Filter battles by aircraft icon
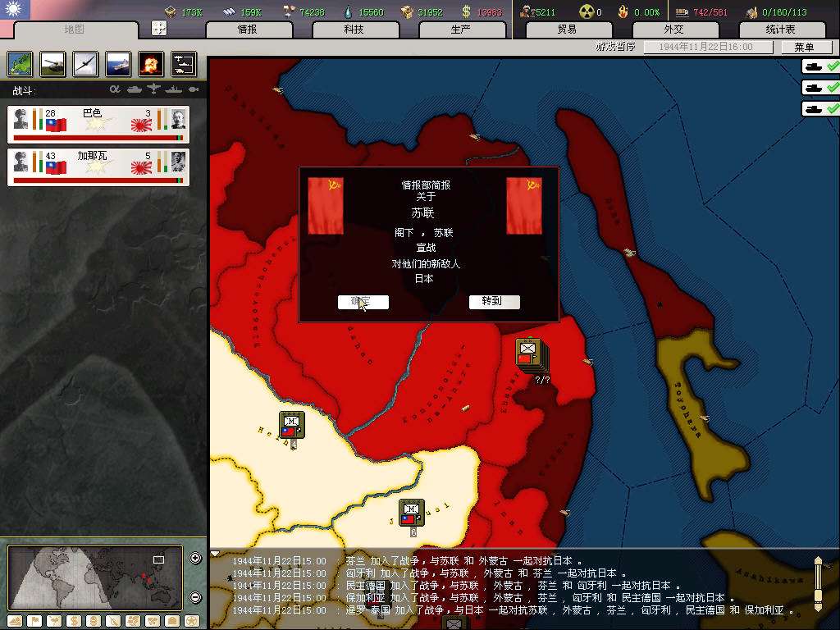 coord(153,89)
